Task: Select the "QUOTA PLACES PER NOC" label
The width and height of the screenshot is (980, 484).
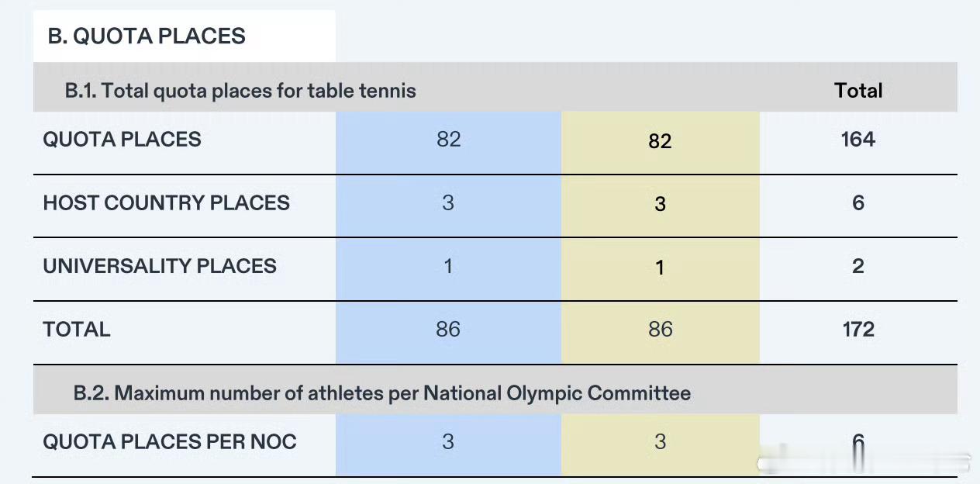Action: tap(170, 442)
